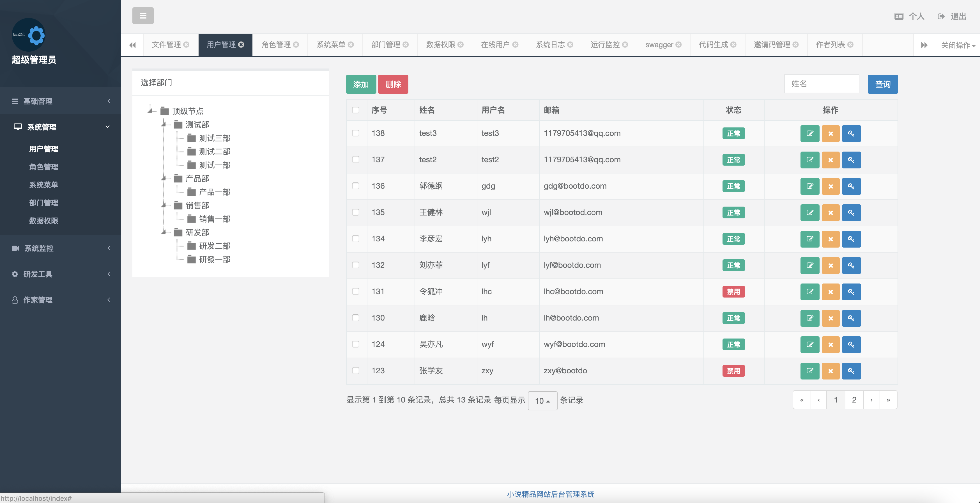The width and height of the screenshot is (980, 503).
Task: Collapse the 测试部 tree node
Action: [164, 125]
